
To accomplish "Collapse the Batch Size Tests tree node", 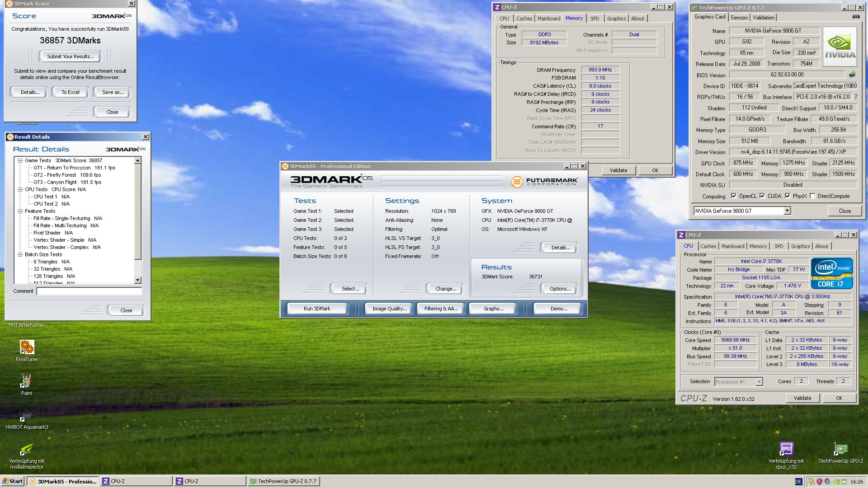I will (x=20, y=254).
